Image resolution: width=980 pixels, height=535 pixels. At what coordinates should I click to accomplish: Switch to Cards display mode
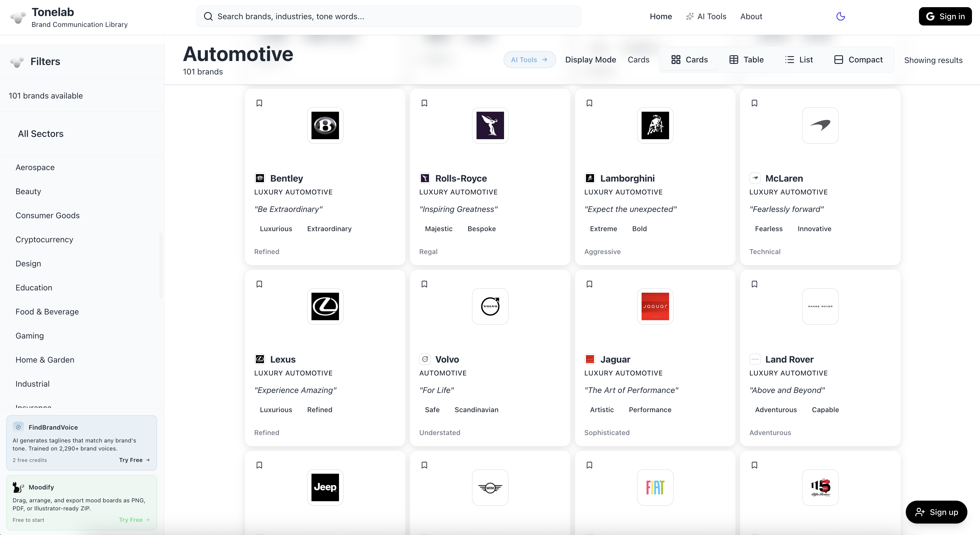tap(690, 60)
